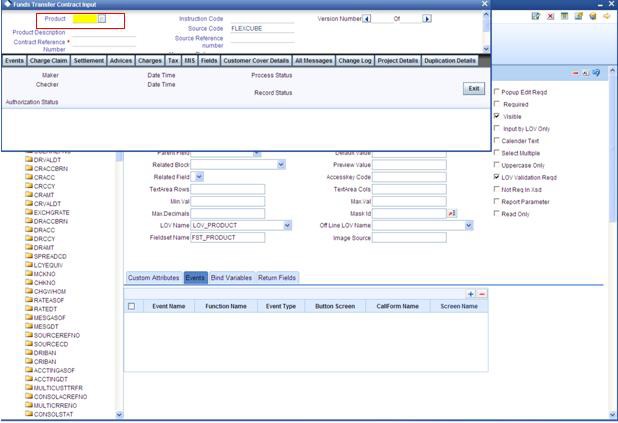Click the red minus icon in properties header

[575, 73]
